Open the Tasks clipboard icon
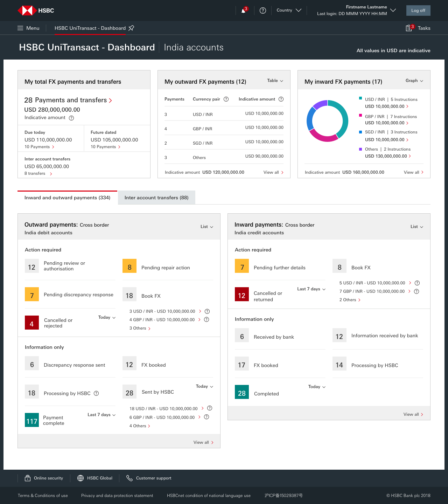Viewport: 448px width, 504px height. click(408, 28)
